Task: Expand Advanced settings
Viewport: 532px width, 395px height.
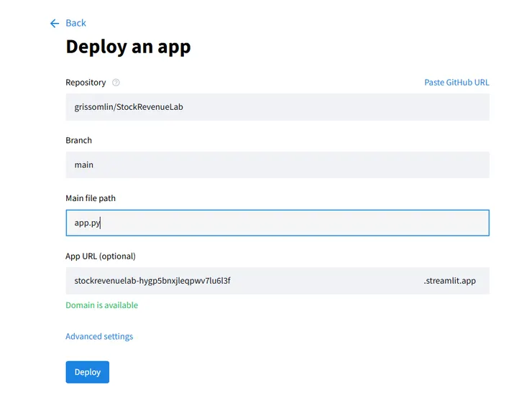Action: [99, 336]
